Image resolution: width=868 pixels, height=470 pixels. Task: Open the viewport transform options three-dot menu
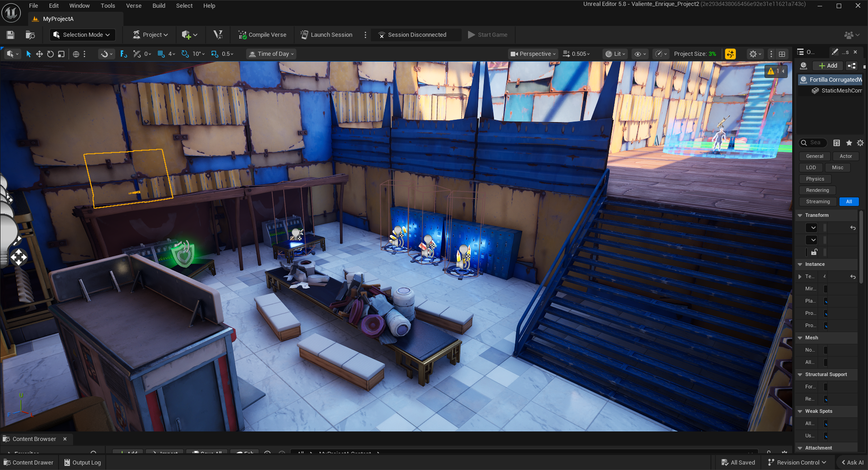click(84, 54)
